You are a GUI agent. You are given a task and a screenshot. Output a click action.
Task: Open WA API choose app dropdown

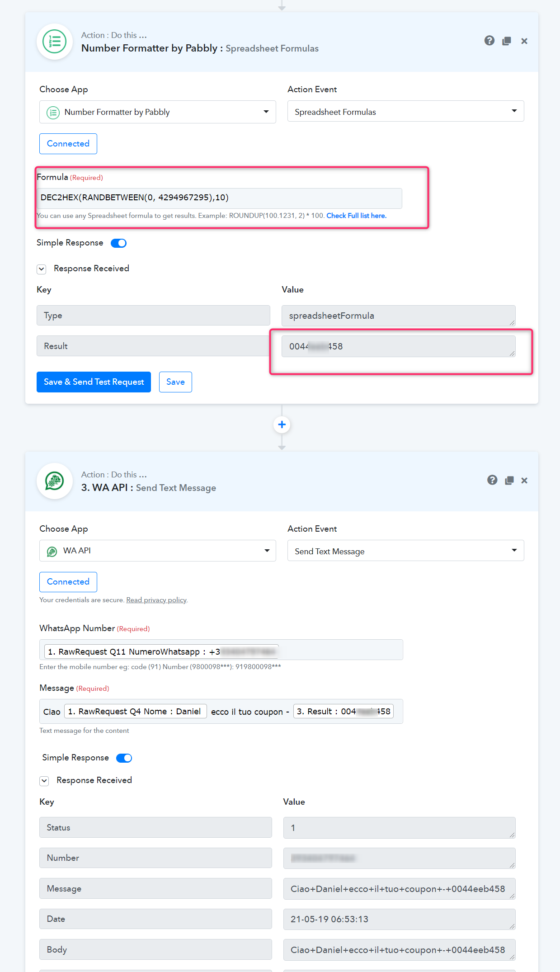[x=158, y=551]
